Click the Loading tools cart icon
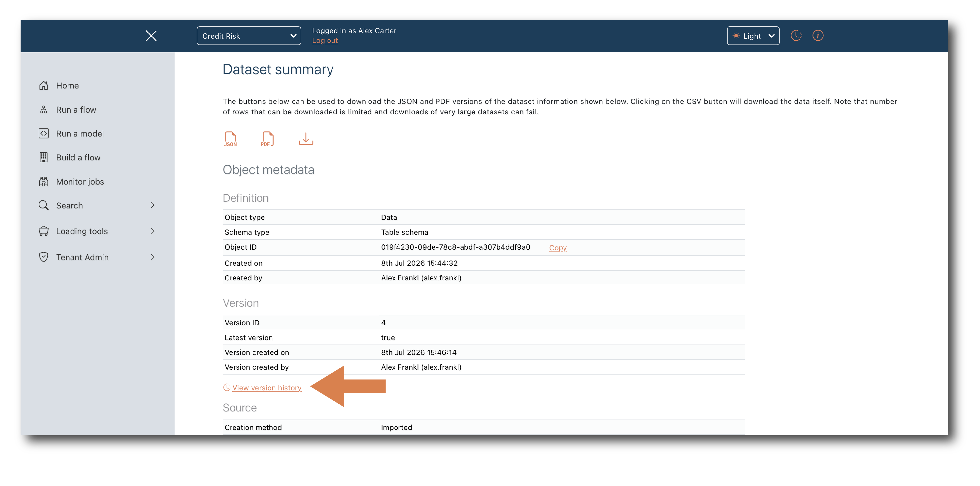This screenshot has height=486, width=980. click(44, 231)
